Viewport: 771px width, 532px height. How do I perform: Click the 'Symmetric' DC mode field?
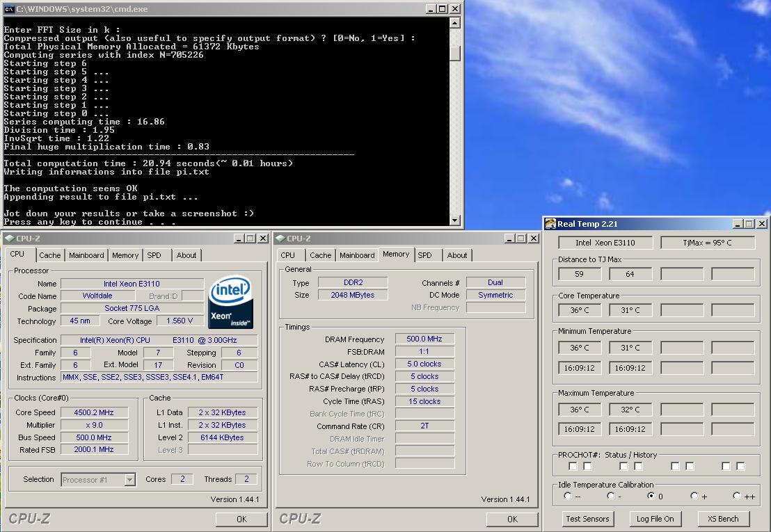click(x=495, y=295)
